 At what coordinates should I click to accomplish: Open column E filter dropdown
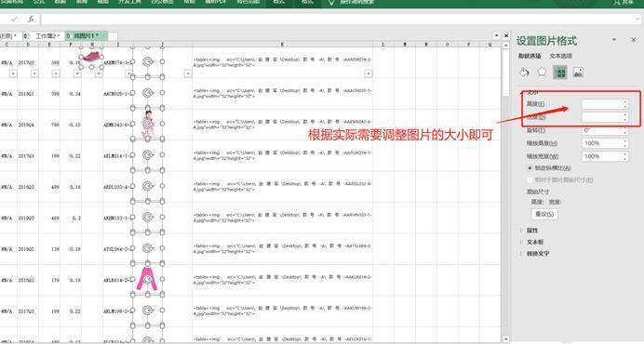pyautogui.click(x=56, y=73)
